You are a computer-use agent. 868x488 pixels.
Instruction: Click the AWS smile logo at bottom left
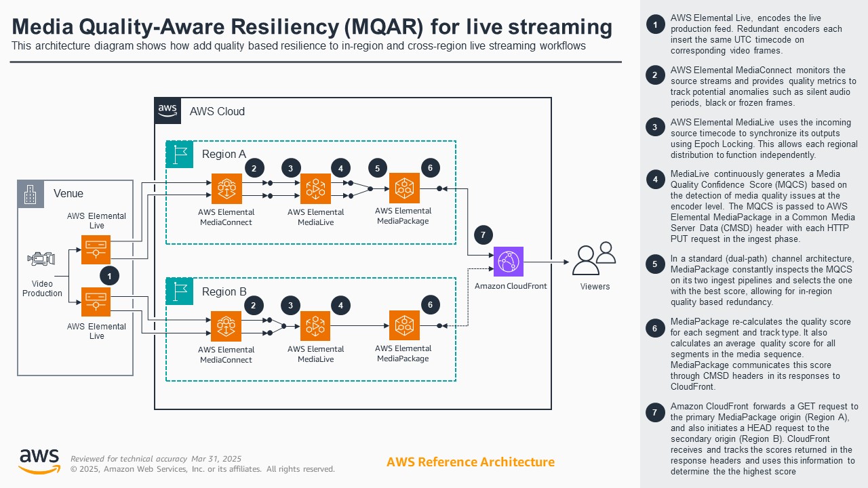coord(39,459)
